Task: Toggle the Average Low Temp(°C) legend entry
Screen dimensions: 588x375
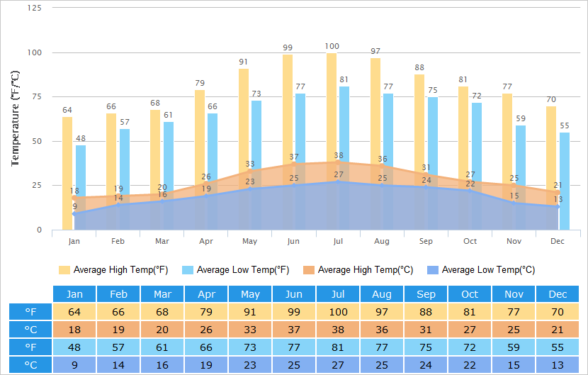Action: pyautogui.click(x=481, y=270)
